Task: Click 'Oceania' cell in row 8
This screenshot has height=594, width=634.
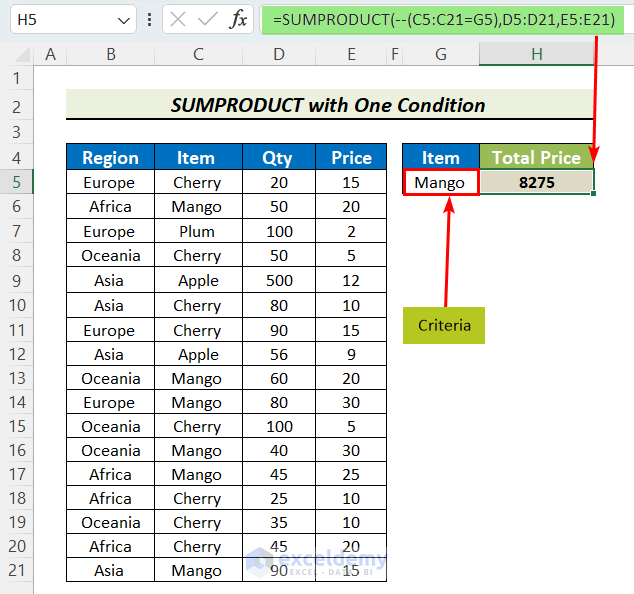Action: [x=110, y=256]
